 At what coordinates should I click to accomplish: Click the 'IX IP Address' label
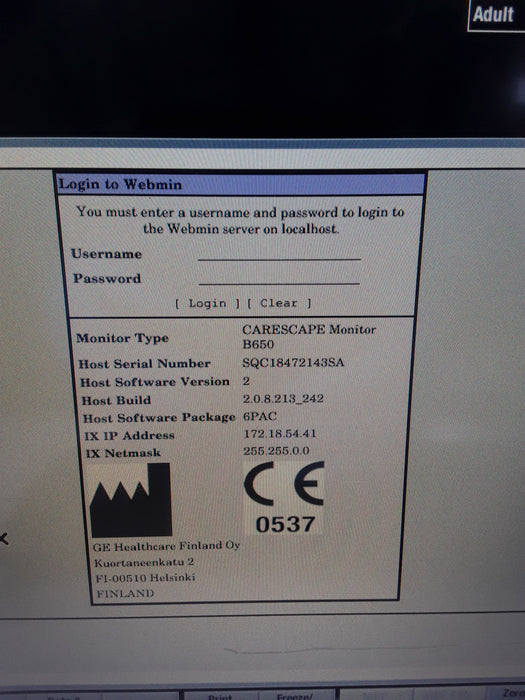click(x=129, y=435)
